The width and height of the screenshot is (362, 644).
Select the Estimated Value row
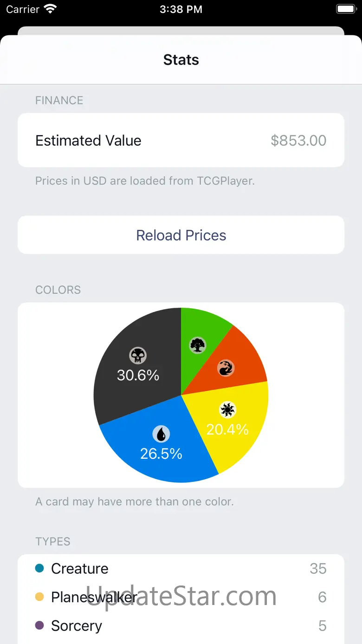click(181, 140)
